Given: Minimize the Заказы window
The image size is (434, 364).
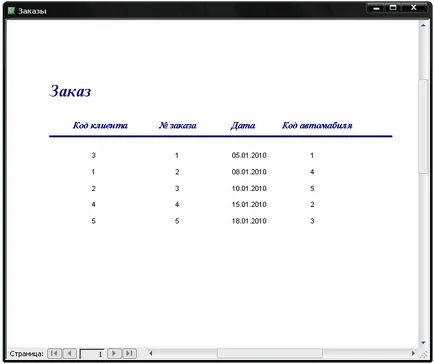Looking at the screenshot, I should [376, 8].
